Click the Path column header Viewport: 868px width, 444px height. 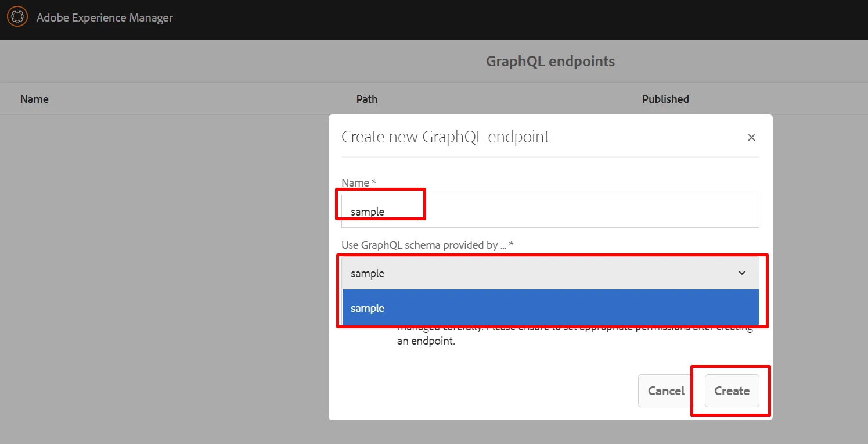[x=367, y=99]
